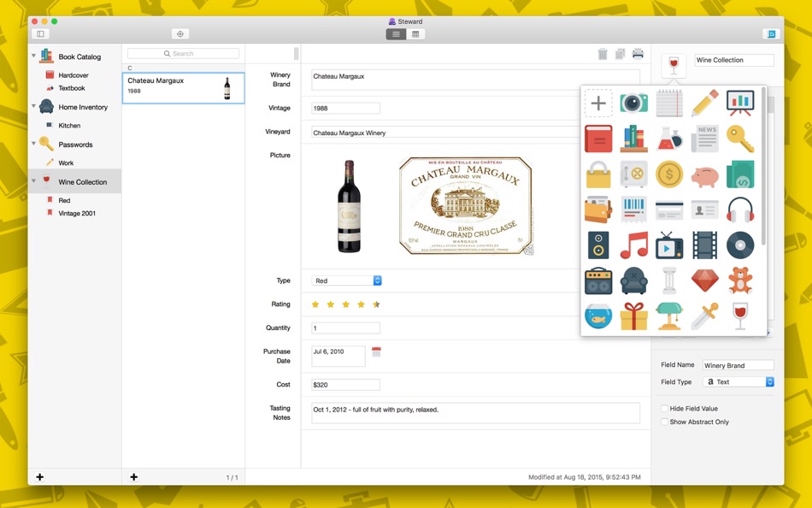Add new record with list plus button
The image size is (812, 508).
click(x=133, y=477)
